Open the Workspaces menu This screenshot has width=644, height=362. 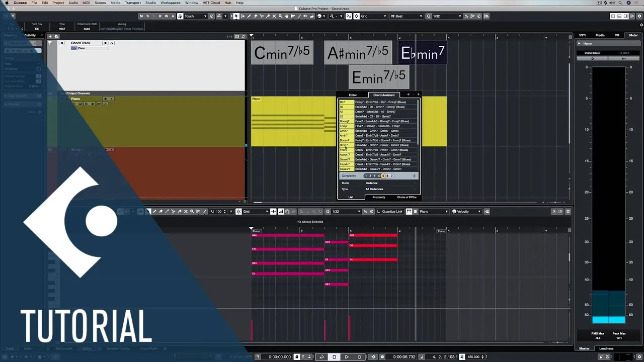tap(170, 3)
